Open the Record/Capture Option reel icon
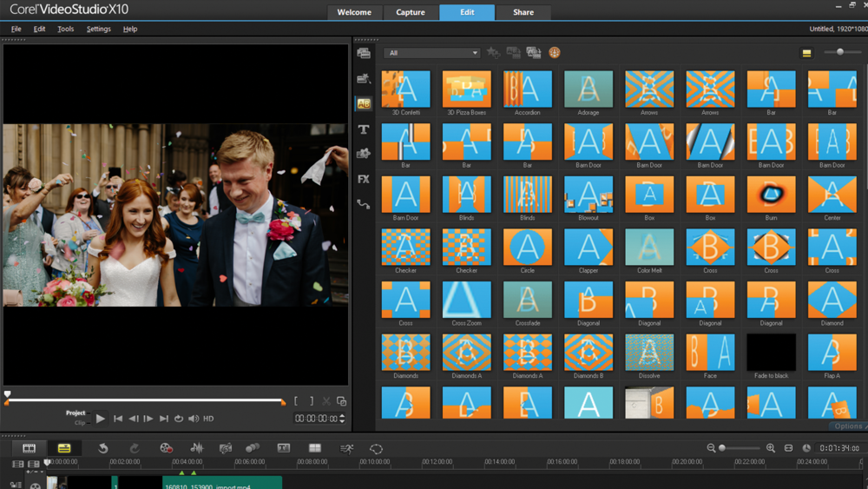 (166, 448)
